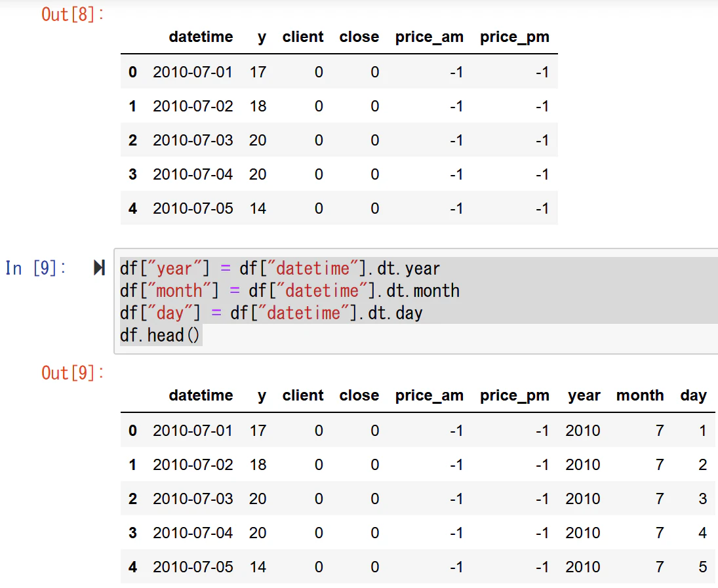This screenshot has width=718, height=588.
Task: Click price_pm -1 in Out[9] row 4
Action: point(542,567)
